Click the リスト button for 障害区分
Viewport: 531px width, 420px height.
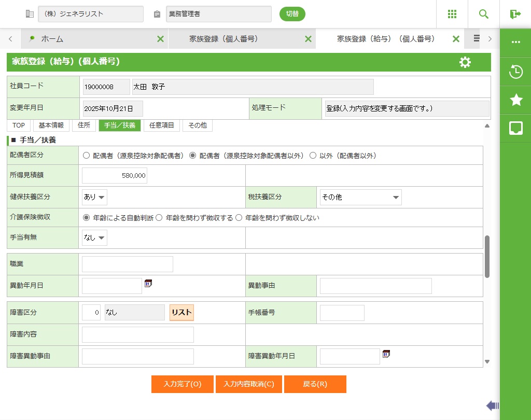tap(181, 312)
